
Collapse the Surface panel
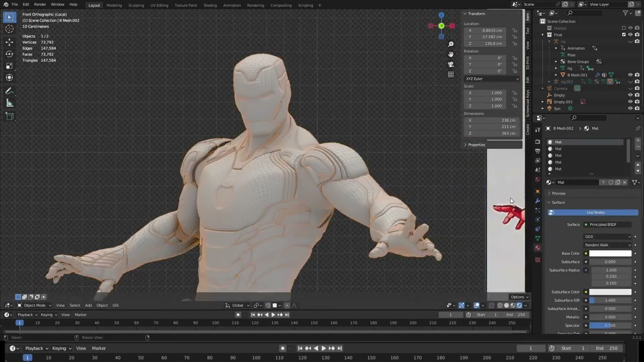549,203
